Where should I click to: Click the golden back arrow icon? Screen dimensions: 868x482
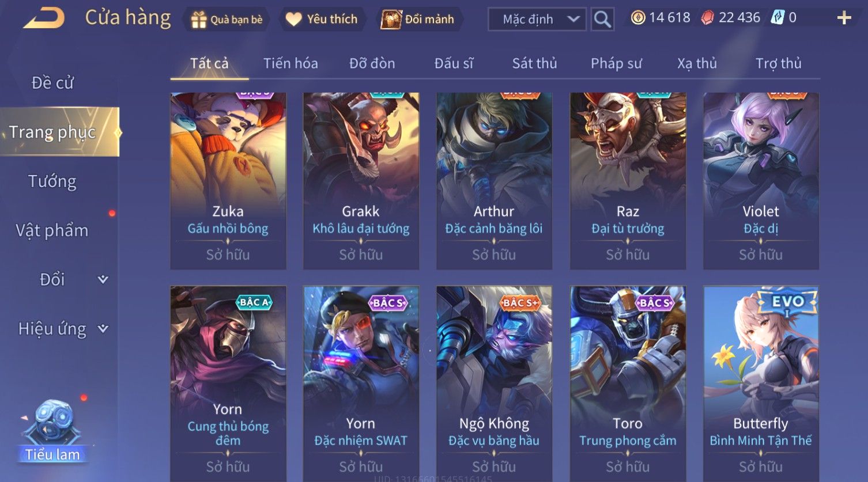[x=44, y=18]
